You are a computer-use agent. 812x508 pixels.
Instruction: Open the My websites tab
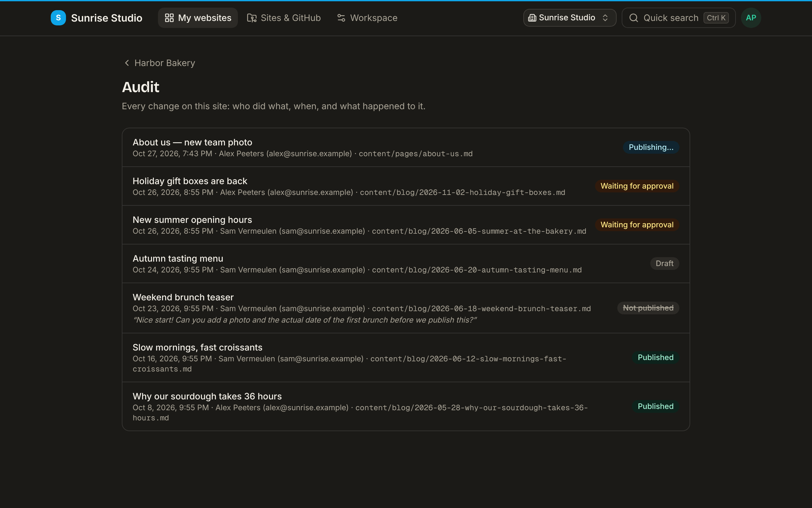click(x=198, y=18)
